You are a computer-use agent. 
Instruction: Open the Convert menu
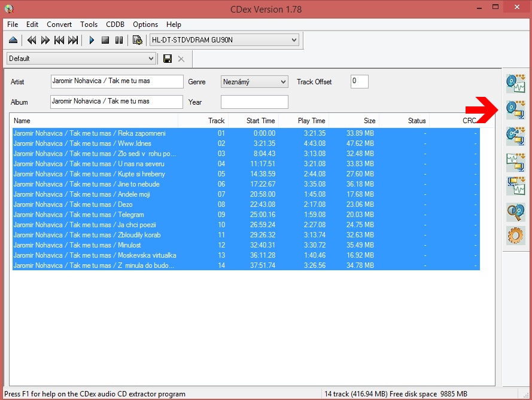(59, 25)
